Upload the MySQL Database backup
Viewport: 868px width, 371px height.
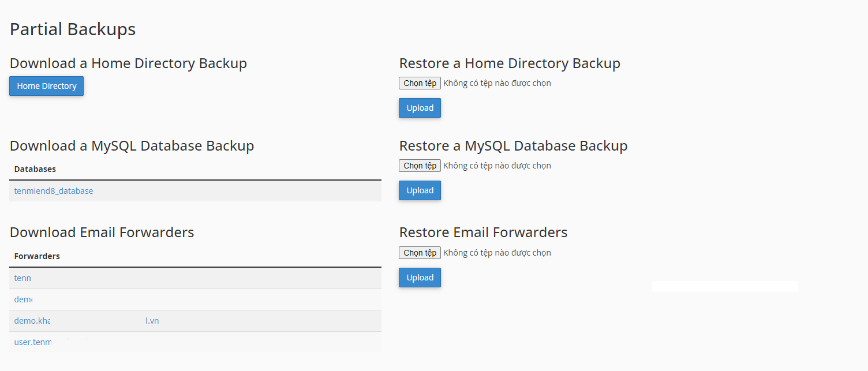420,190
